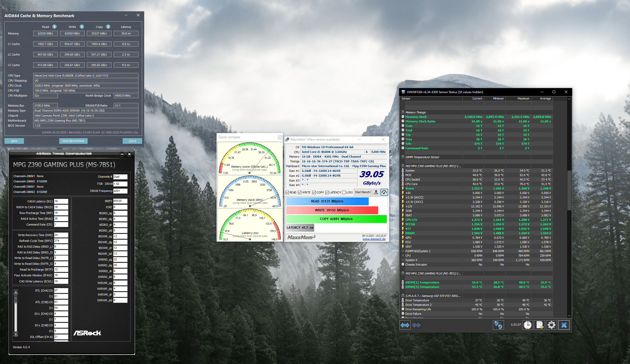Start HWiNFO logging with sheet icon
The width and height of the screenshot is (630, 364).
[540, 325]
